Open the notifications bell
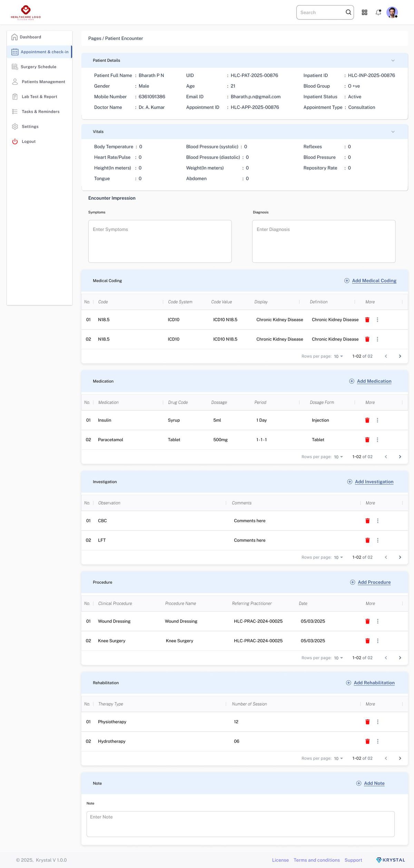The height and width of the screenshot is (868, 414). pyautogui.click(x=378, y=12)
